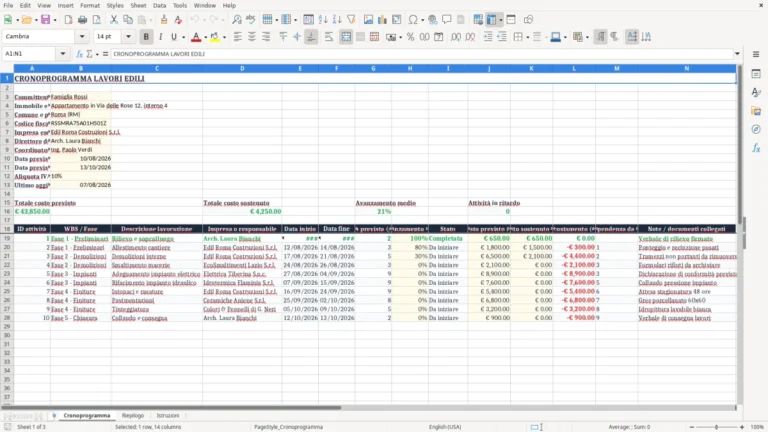The height and width of the screenshot is (432, 768).
Task: Run the Spelling check icon
Action: [251, 20]
